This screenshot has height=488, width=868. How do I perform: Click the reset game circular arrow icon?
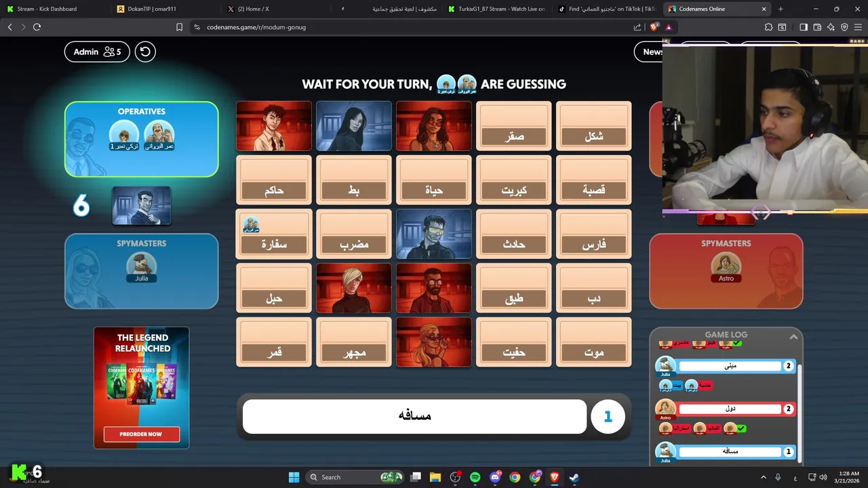145,52
